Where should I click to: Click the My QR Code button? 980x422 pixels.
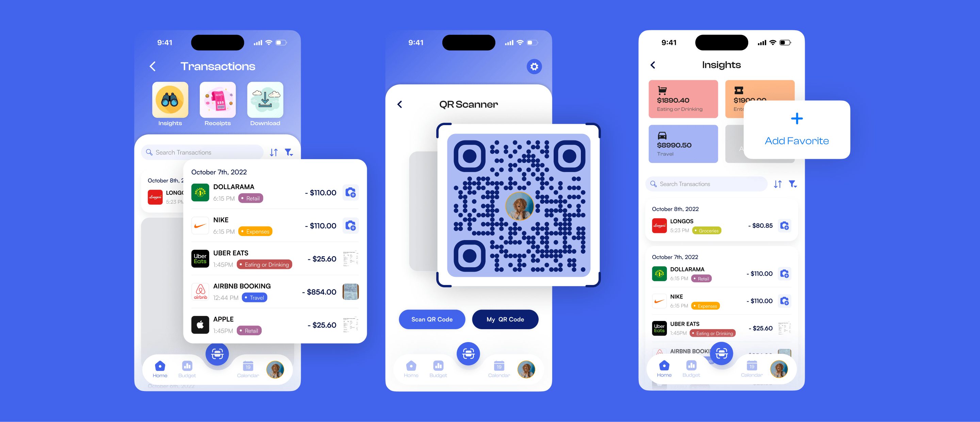pyautogui.click(x=504, y=319)
